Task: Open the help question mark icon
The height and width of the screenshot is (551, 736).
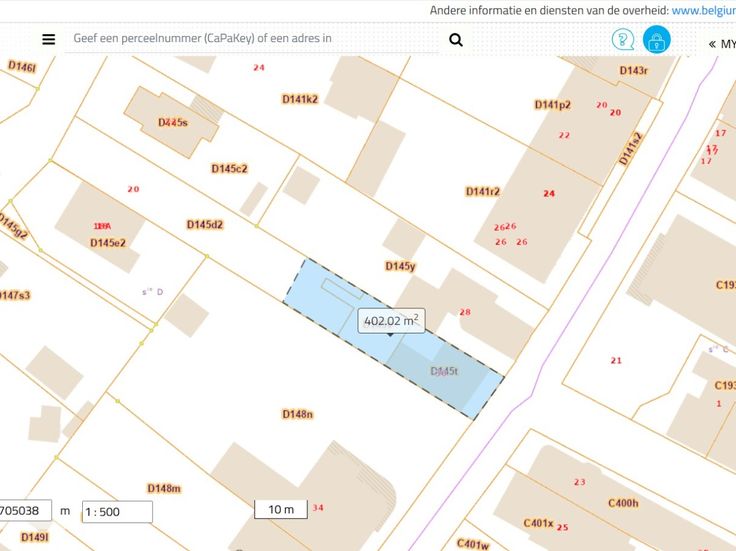Action: [622, 40]
